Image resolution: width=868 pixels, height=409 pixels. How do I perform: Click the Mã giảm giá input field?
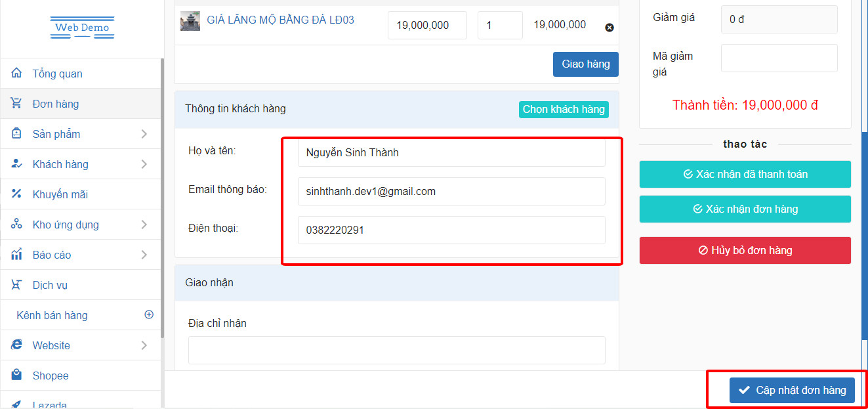pos(779,58)
